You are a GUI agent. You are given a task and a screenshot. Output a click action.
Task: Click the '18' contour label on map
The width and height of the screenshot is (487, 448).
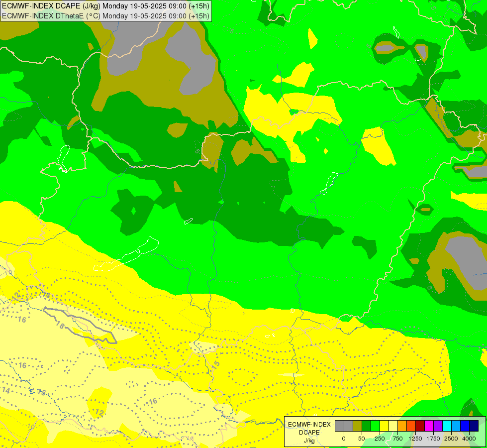pos(60,325)
